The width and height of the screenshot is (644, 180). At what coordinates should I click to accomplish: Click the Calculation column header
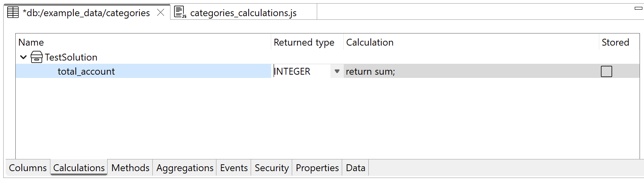click(471, 42)
